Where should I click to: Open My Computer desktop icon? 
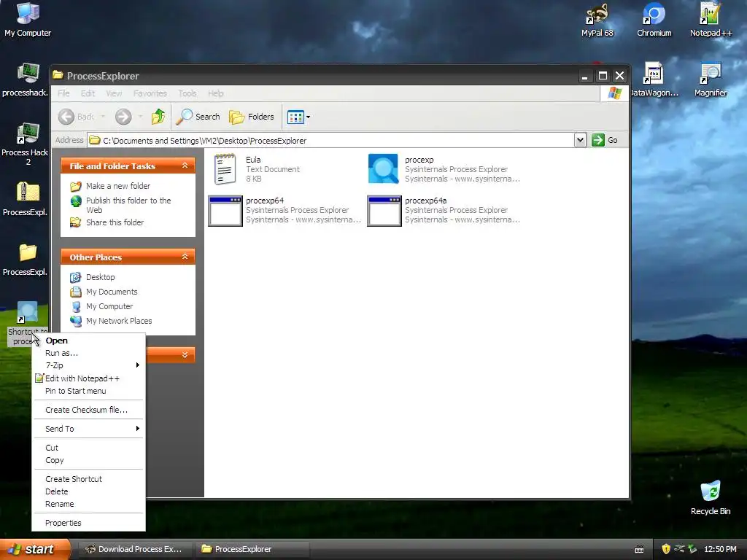[x=28, y=19]
